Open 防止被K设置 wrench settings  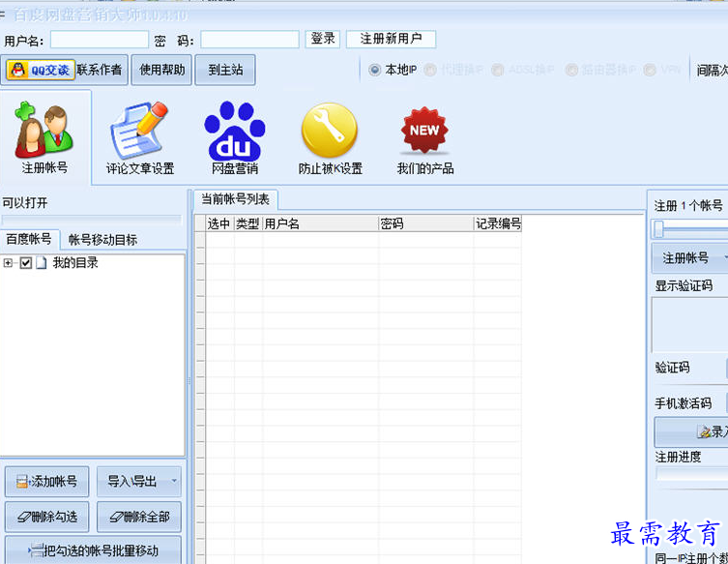[330, 138]
